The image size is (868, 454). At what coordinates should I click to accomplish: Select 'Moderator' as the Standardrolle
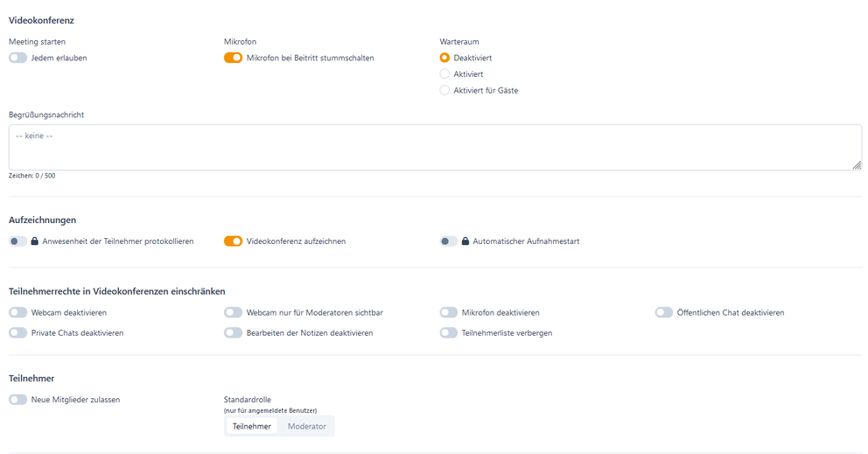[306, 426]
